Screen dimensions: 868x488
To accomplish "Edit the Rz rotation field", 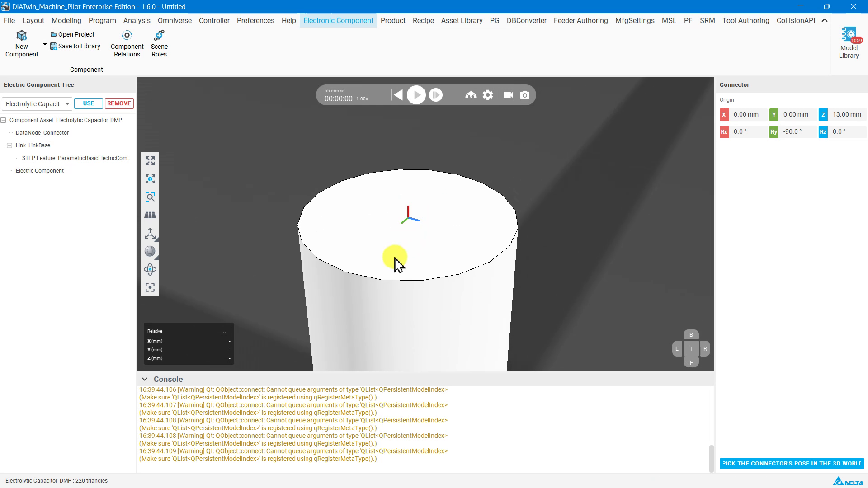I will click(x=847, y=131).
